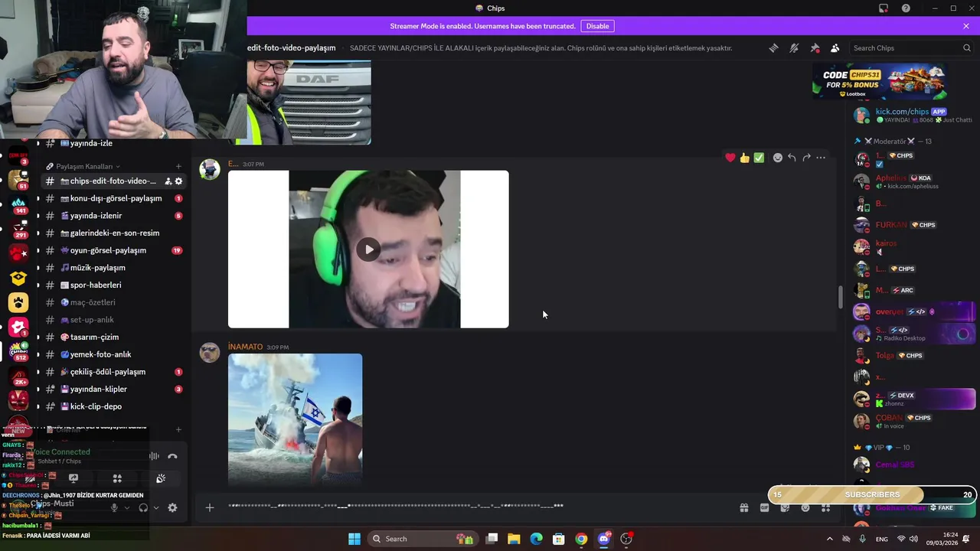Toggle channel notification mute bell icon
Image resolution: width=980 pixels, height=551 pixels.
[x=794, y=47]
